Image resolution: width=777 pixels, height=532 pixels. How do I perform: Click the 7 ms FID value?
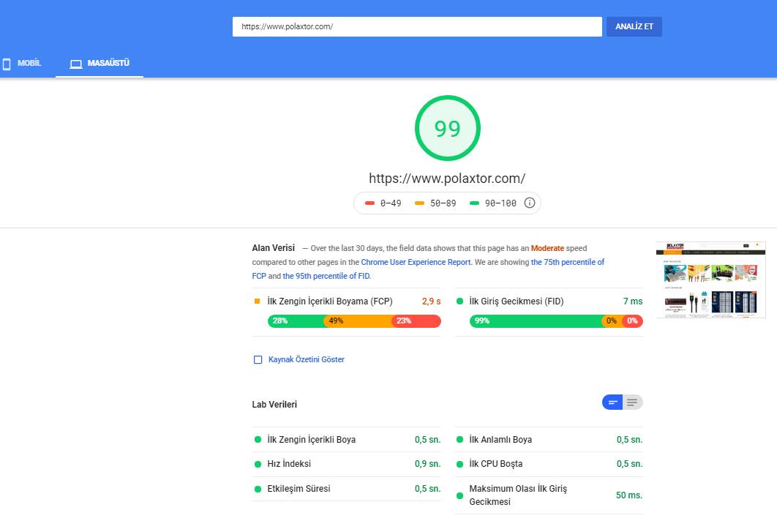tap(633, 301)
